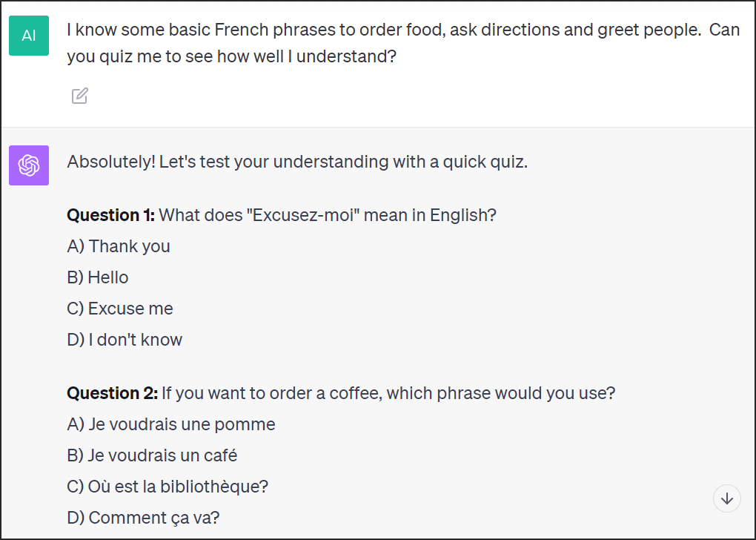Click 'Absolutely! Let's test your understanding' text
Image resolution: width=756 pixels, height=540 pixels.
228,162
